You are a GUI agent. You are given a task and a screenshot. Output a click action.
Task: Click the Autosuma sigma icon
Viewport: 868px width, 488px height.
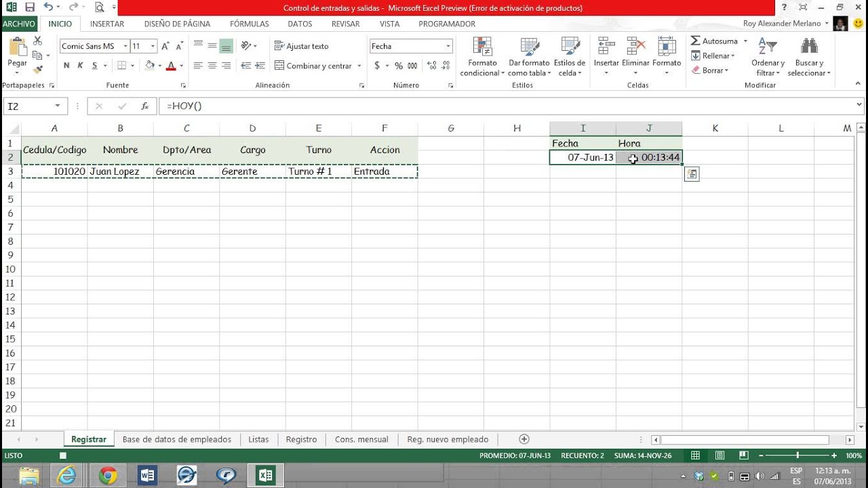click(696, 41)
